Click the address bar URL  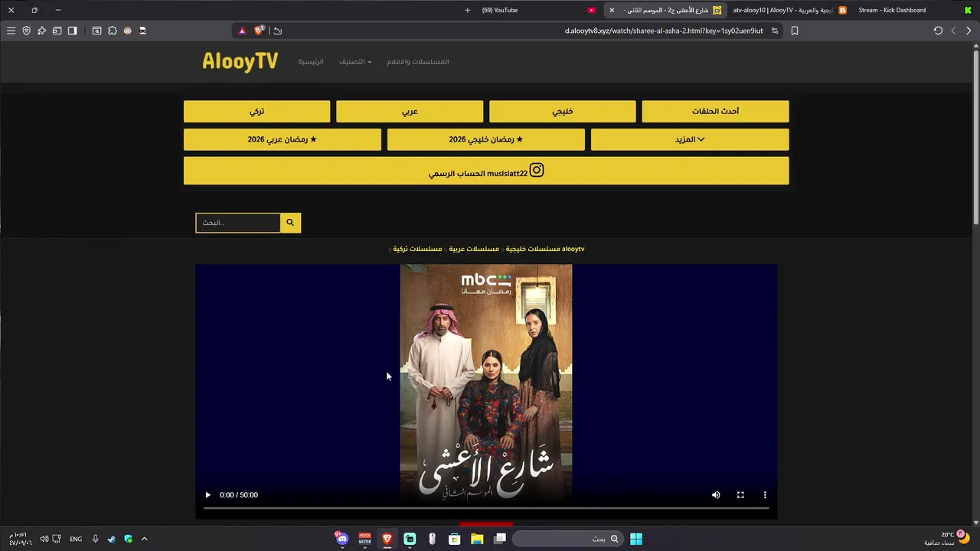click(664, 31)
